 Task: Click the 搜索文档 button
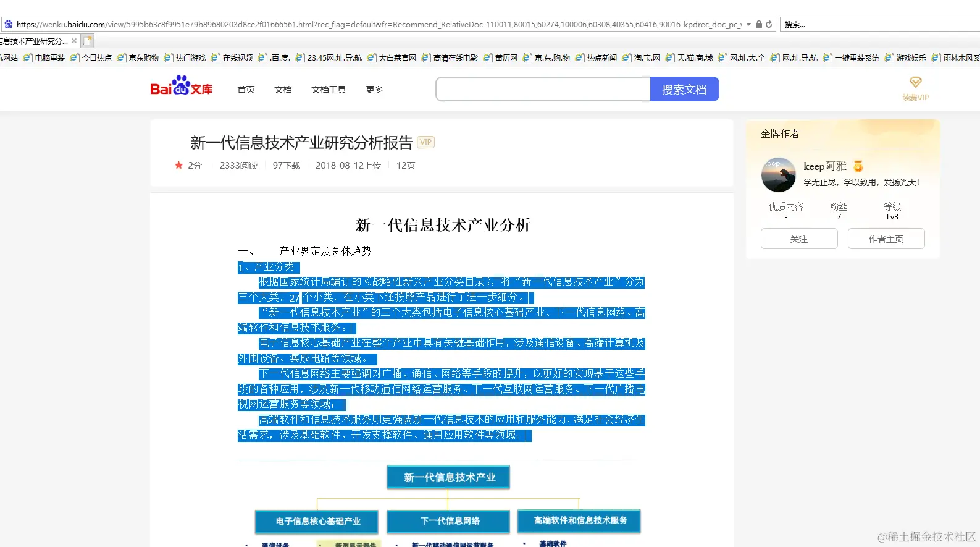pyautogui.click(x=684, y=89)
